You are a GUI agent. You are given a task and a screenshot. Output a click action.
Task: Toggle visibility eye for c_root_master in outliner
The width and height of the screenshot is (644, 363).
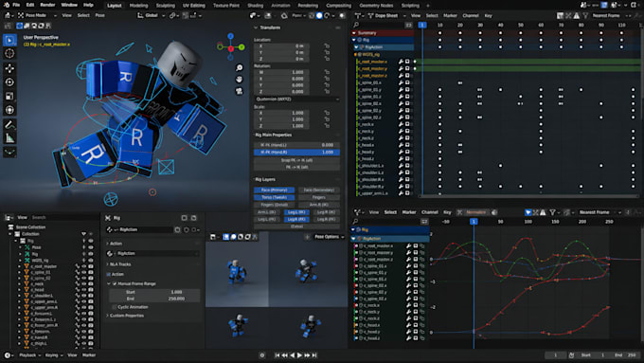84,266
